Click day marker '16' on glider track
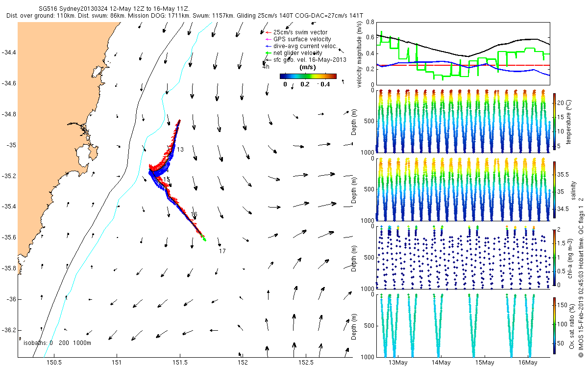This screenshot has width=588, height=368. [x=194, y=214]
